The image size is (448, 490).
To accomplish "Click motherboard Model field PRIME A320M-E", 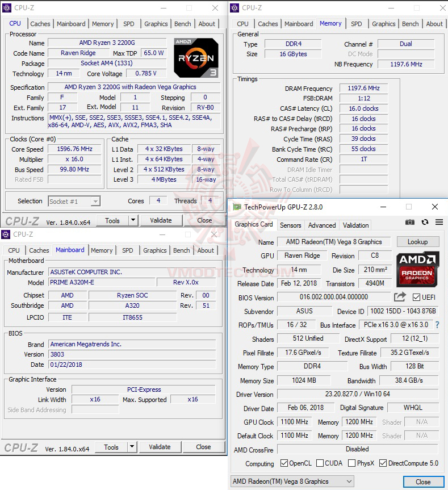I will [x=102, y=282].
